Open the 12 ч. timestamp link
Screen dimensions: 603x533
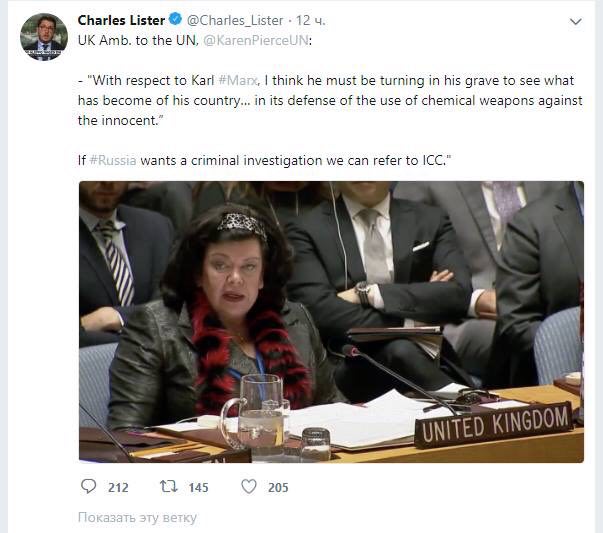pyautogui.click(x=310, y=20)
